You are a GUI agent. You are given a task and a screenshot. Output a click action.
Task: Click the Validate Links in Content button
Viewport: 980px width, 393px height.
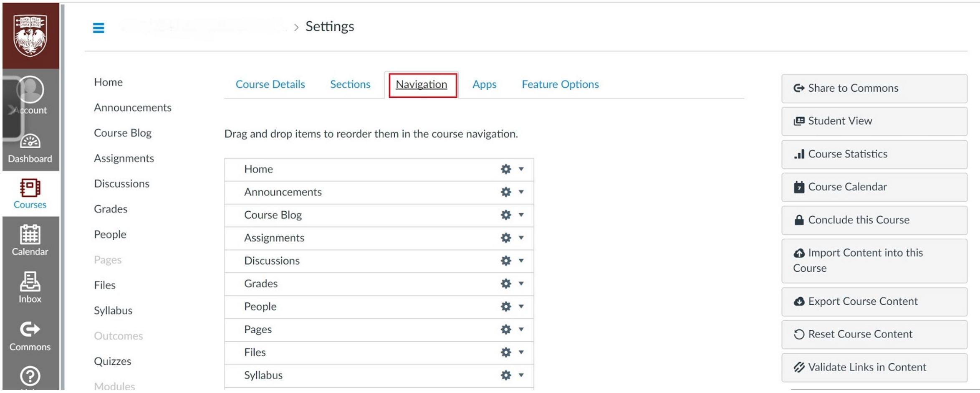874,367
